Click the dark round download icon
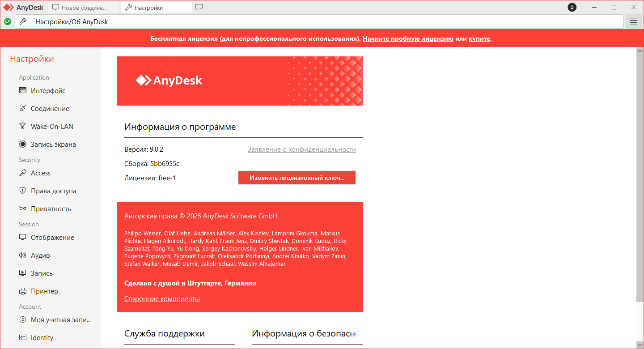 point(572,7)
